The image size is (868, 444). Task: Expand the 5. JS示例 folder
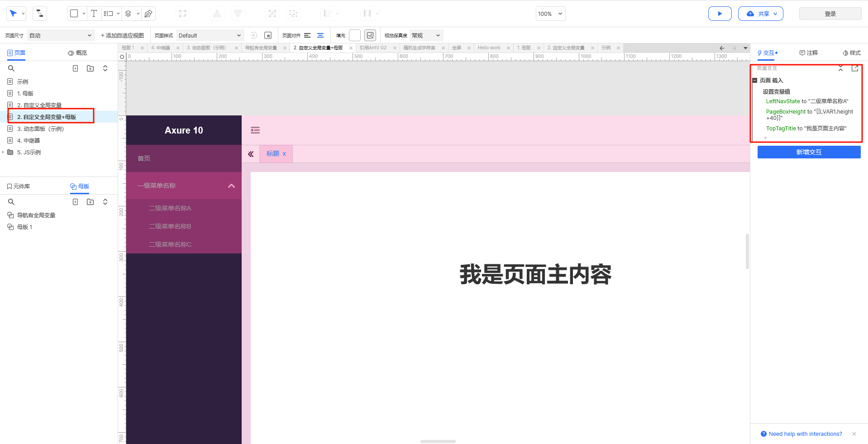coord(3,153)
